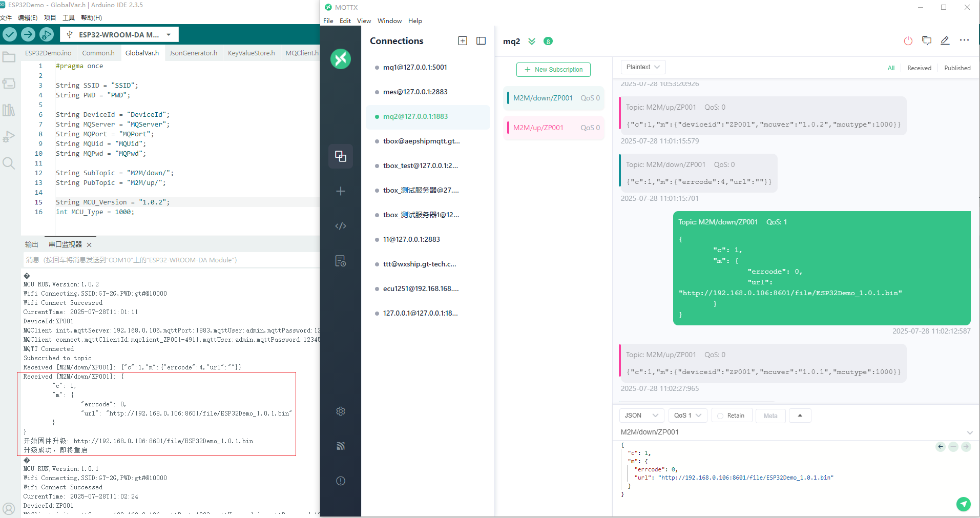Open the Arduino Search sidebar icon
Image resolution: width=980 pixels, height=518 pixels.
pos(9,163)
